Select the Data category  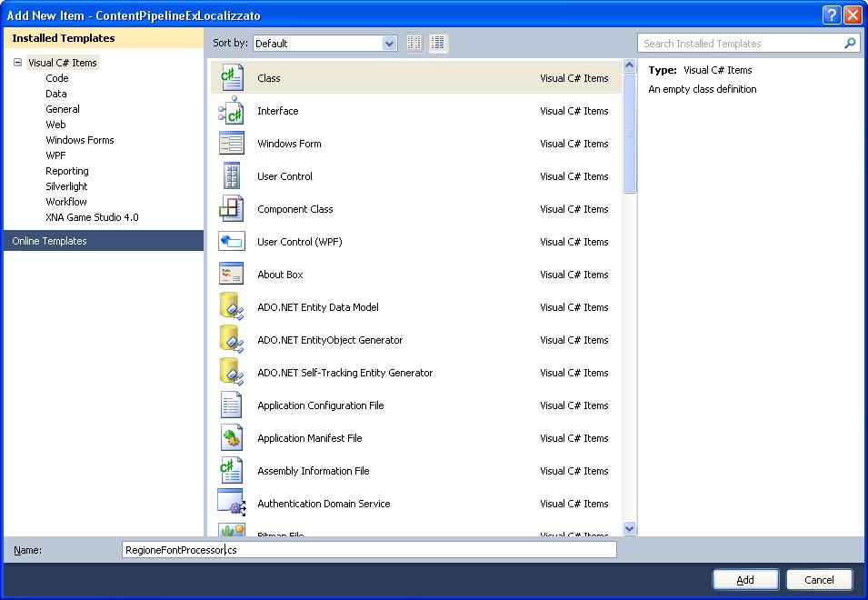[56, 94]
